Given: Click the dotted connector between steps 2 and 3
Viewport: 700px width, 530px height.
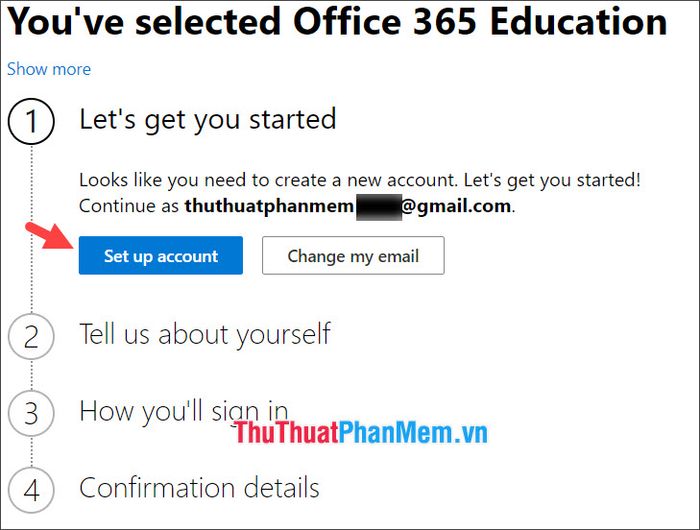Looking at the screenshot, I should click(x=31, y=375).
